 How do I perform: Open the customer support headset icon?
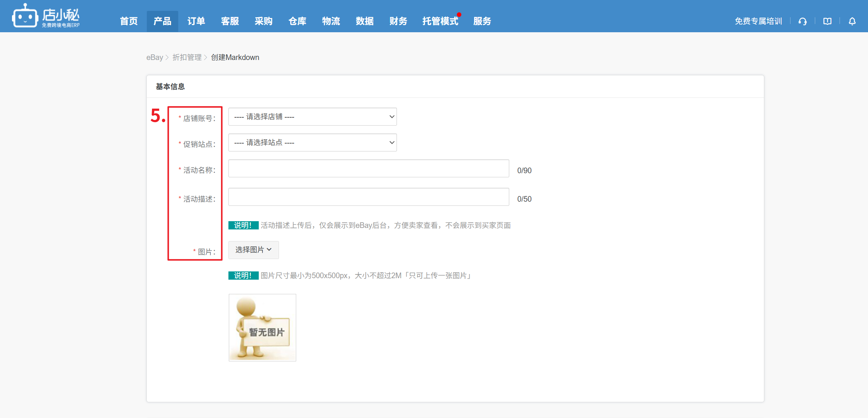pyautogui.click(x=802, y=21)
